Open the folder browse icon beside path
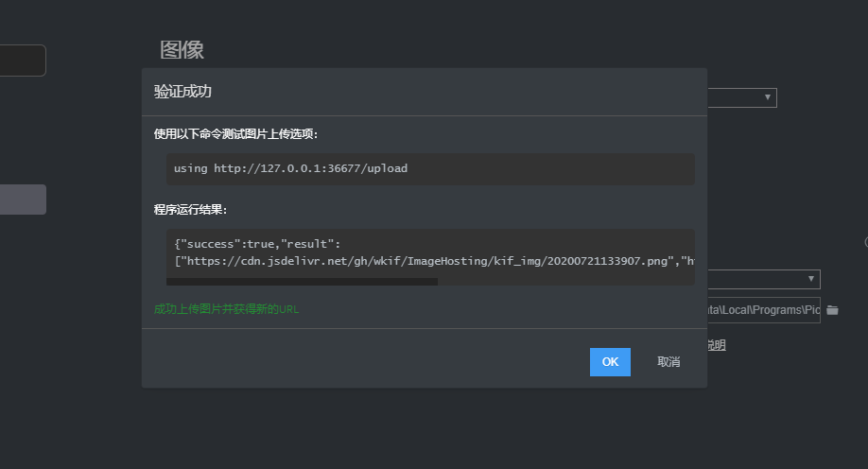This screenshot has height=469, width=868. (832, 310)
